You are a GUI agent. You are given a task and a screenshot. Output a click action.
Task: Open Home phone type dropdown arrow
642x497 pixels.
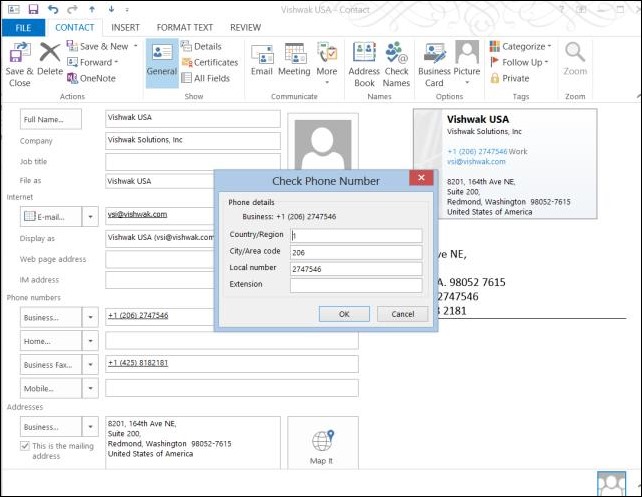pos(90,341)
